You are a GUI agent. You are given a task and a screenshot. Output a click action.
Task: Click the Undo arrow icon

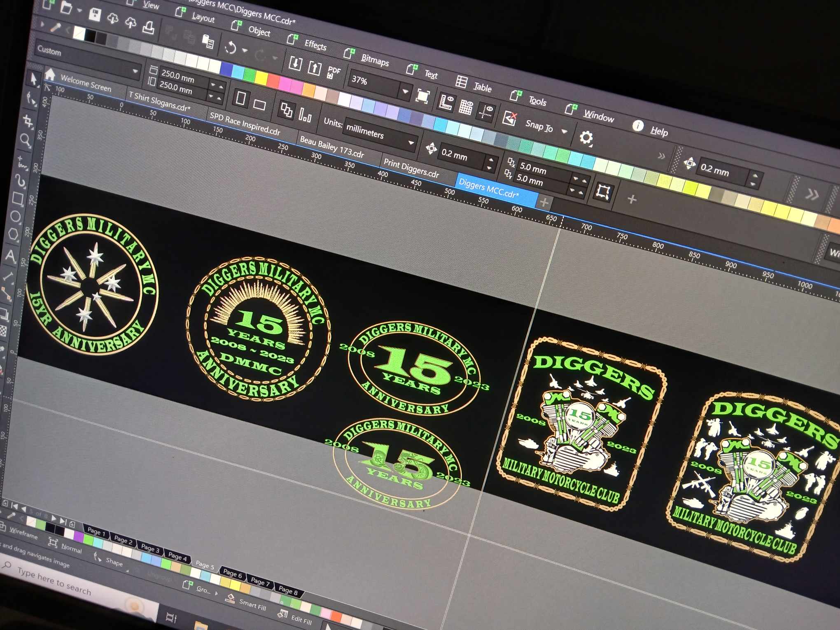click(231, 48)
